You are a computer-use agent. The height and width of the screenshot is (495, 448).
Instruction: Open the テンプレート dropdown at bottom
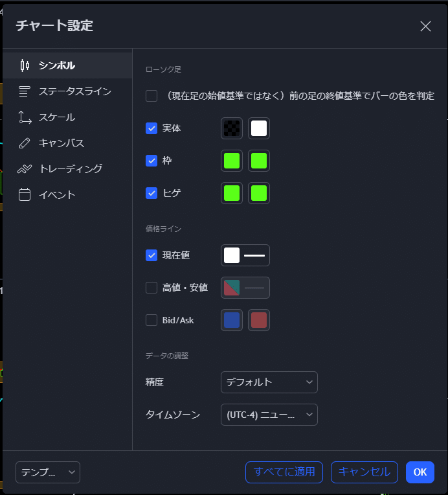pos(48,472)
